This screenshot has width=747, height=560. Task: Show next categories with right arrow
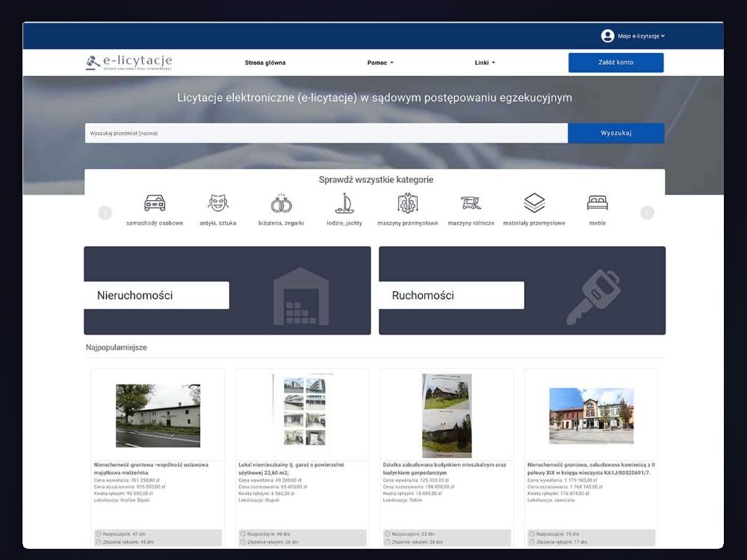(647, 213)
